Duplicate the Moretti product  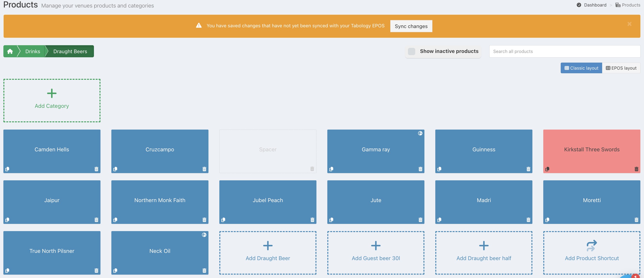pos(547,219)
